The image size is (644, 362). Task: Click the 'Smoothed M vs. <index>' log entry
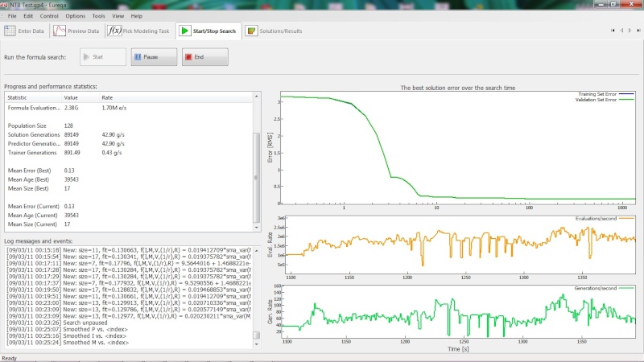point(68,343)
